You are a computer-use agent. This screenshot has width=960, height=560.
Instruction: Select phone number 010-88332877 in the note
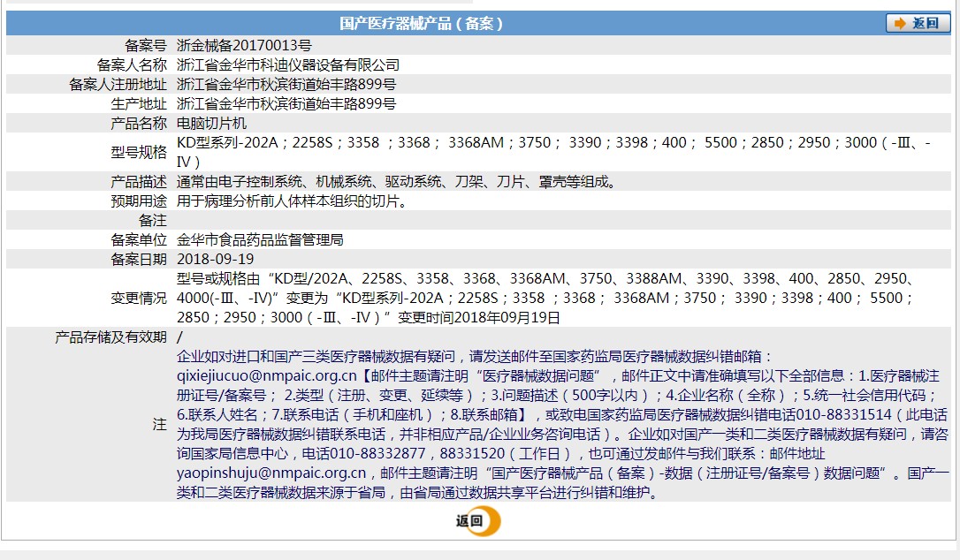377,453
